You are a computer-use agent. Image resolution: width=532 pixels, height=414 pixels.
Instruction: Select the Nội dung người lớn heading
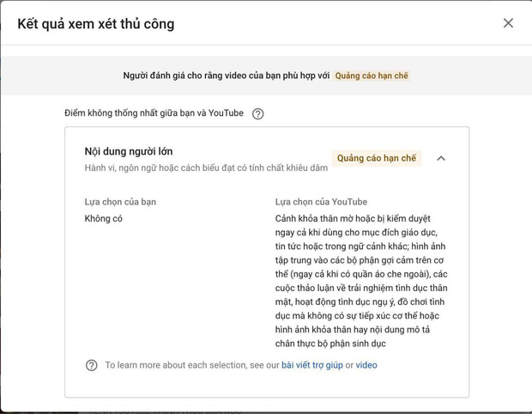coord(129,151)
